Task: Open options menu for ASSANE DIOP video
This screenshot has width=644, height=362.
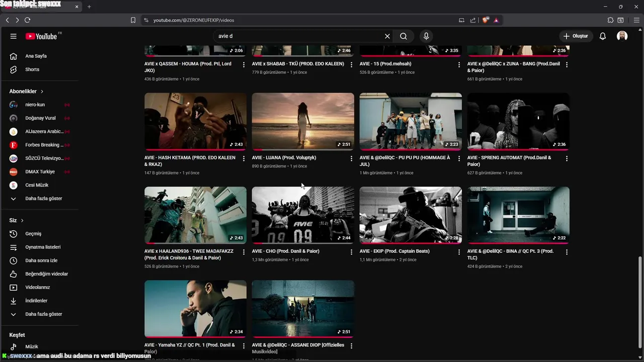Action: coord(351,346)
